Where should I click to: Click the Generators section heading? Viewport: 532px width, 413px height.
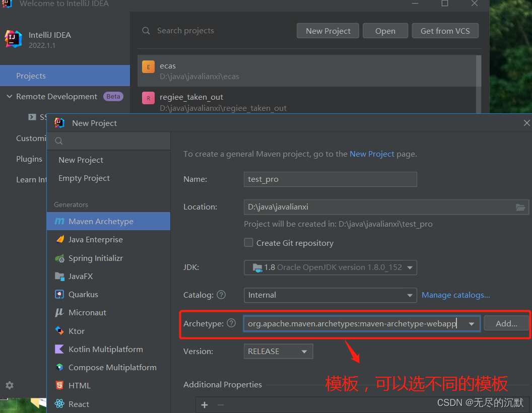(x=71, y=205)
